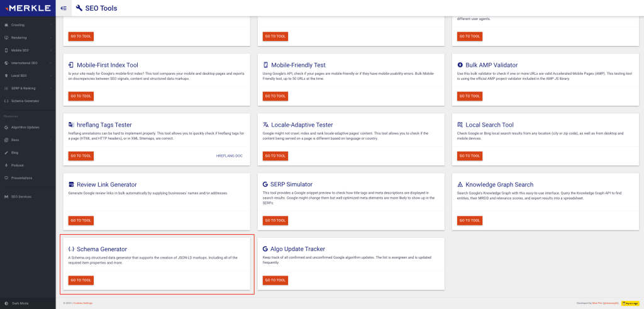Click the Review Link Generator card icon
This screenshot has height=309, width=644.
pos(71,184)
